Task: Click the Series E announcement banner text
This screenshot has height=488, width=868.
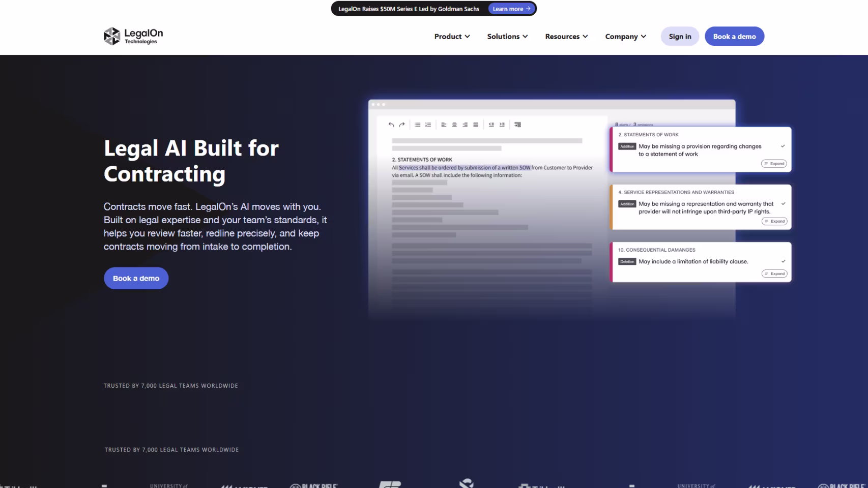Action: (409, 9)
